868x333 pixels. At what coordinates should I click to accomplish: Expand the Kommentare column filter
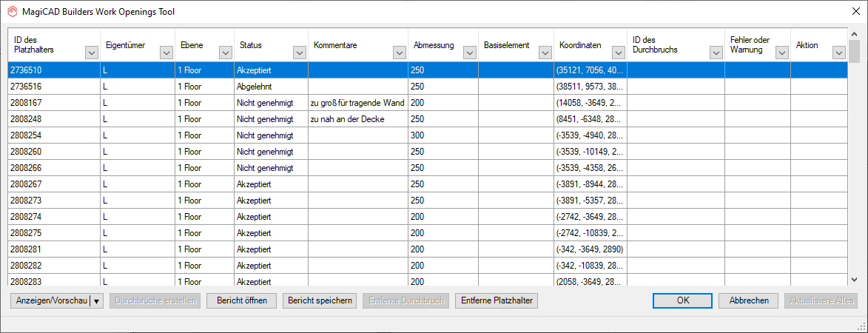coord(399,53)
